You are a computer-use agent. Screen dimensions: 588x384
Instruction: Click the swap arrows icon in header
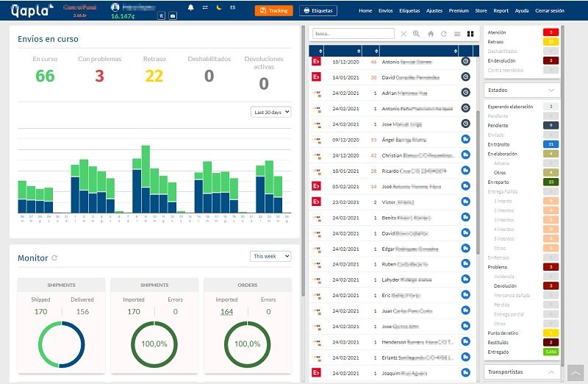(205, 7)
